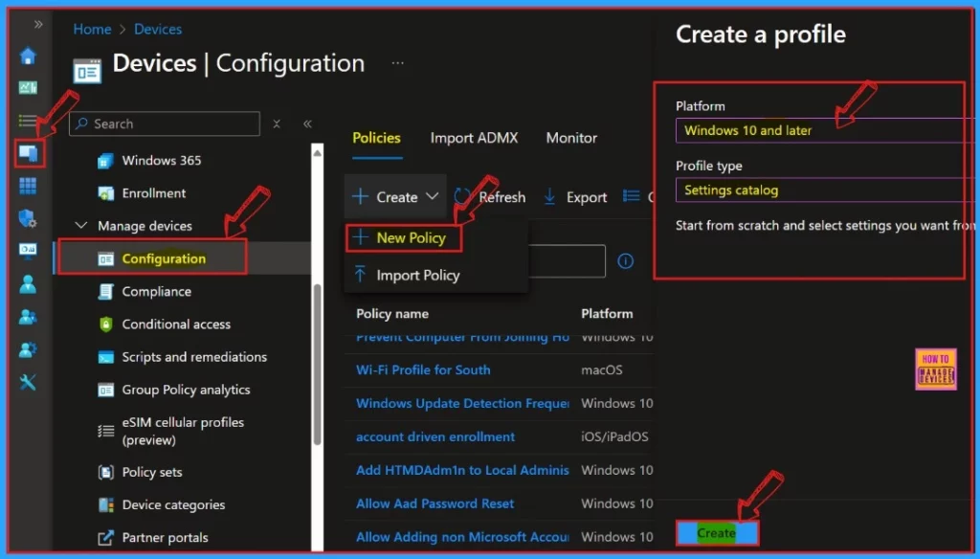Open the Dashboard chart icon

click(28, 87)
